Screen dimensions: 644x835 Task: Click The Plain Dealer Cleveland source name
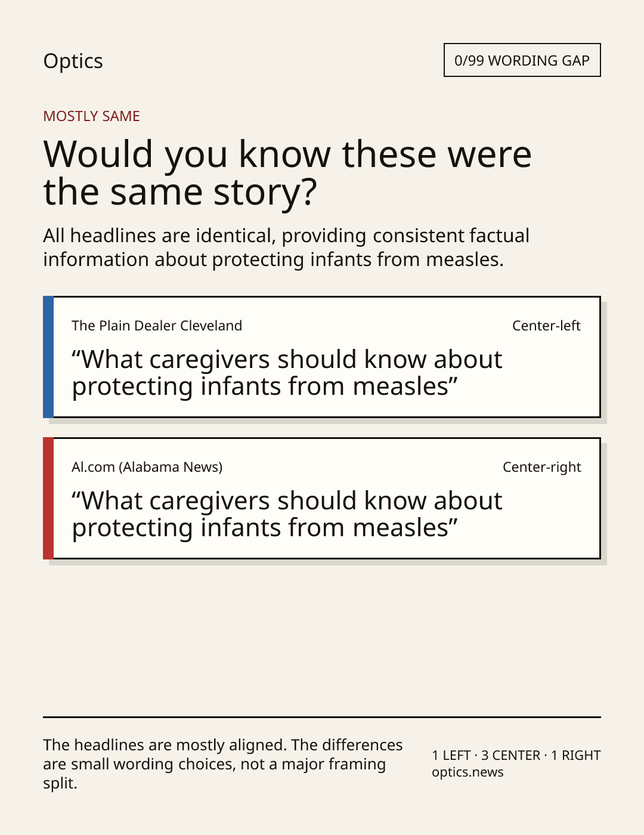157,326
